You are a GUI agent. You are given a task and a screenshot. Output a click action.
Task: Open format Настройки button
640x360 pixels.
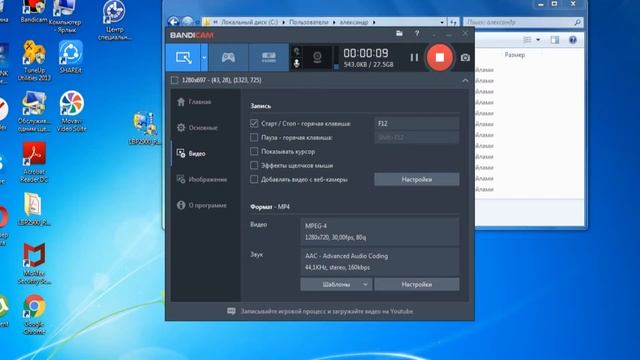click(417, 284)
